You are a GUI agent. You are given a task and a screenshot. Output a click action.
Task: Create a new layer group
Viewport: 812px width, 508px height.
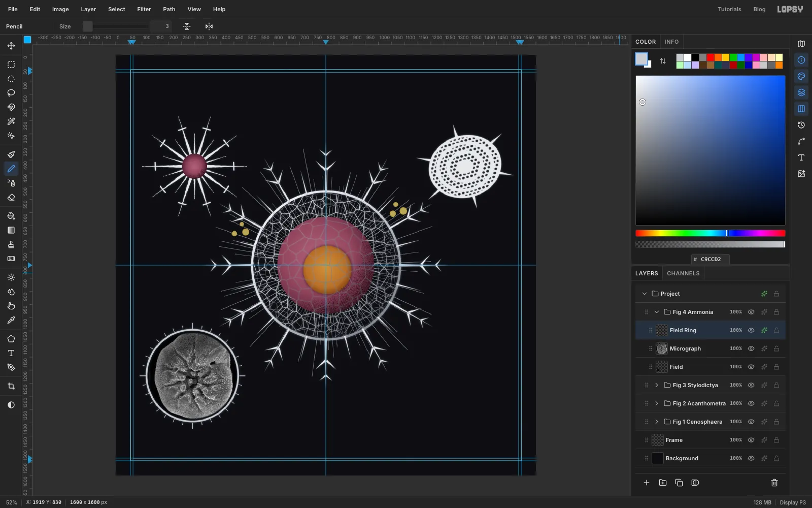tap(662, 483)
